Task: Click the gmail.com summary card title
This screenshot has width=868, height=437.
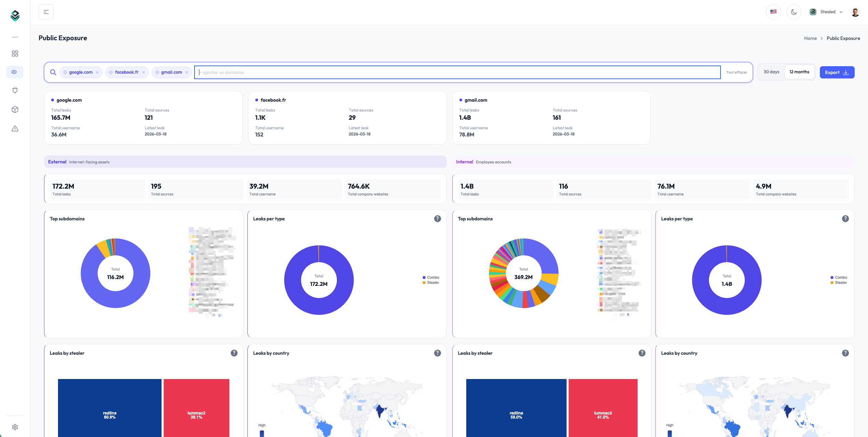Action: [476, 100]
